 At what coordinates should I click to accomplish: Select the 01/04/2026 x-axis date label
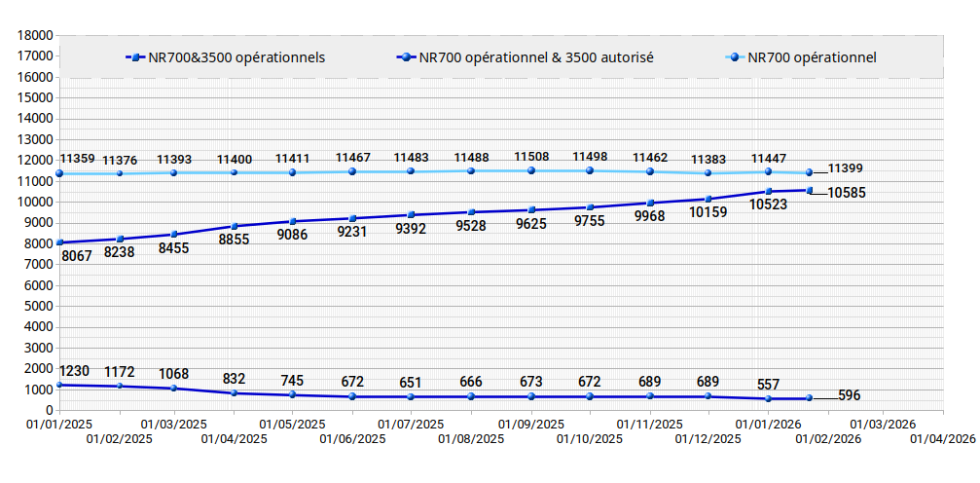pos(942,439)
